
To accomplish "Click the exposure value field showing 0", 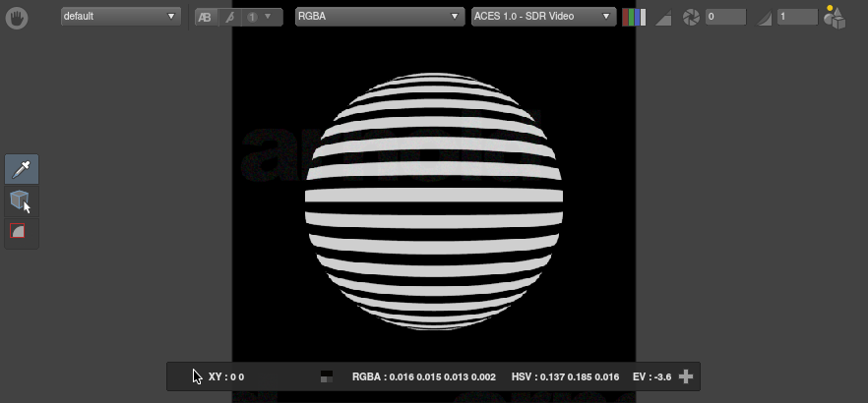I will point(724,18).
